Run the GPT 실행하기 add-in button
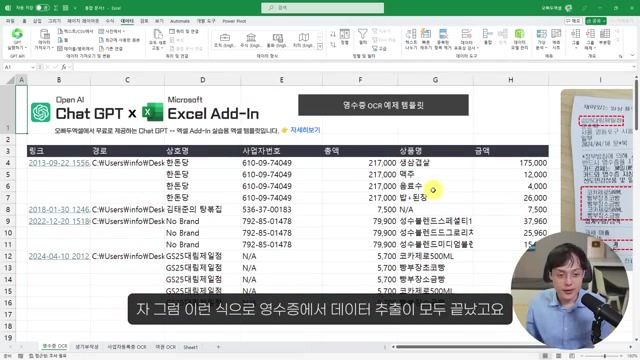 click(17, 39)
